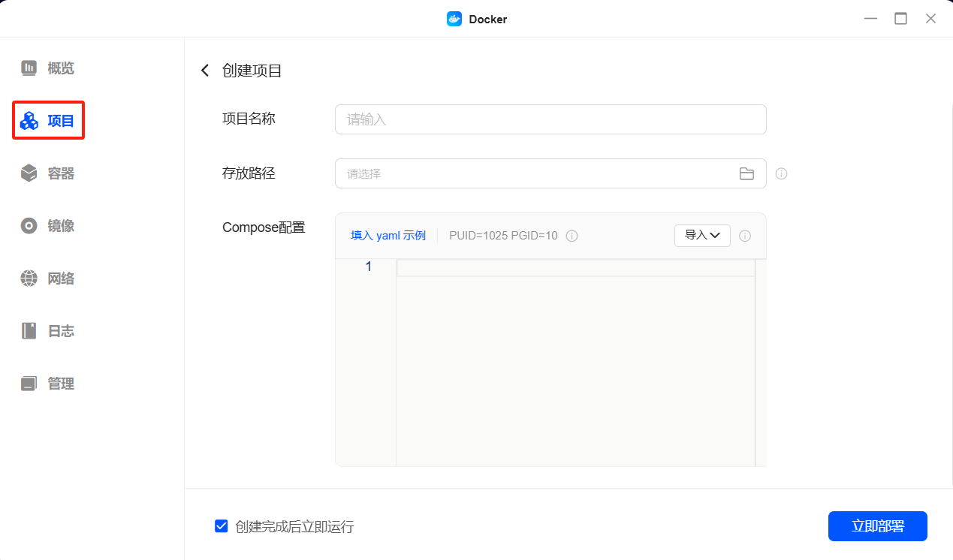Screen dimensions: 953x560
Task: Expand the 导入 import dropdown
Action: pyautogui.click(x=702, y=236)
